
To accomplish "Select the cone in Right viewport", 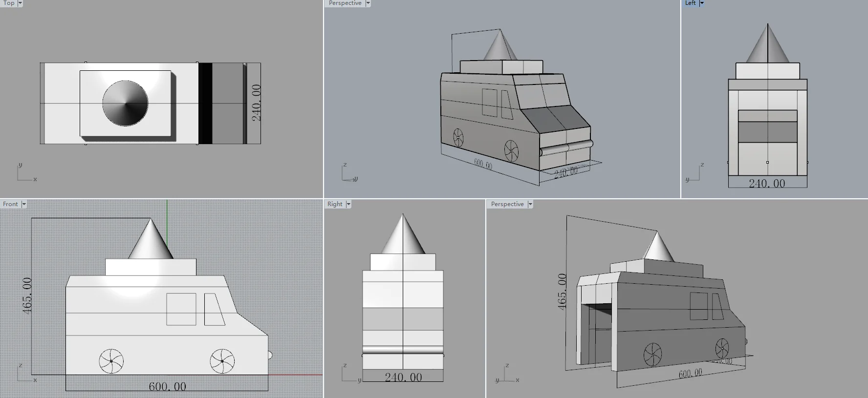I will pyautogui.click(x=403, y=234).
